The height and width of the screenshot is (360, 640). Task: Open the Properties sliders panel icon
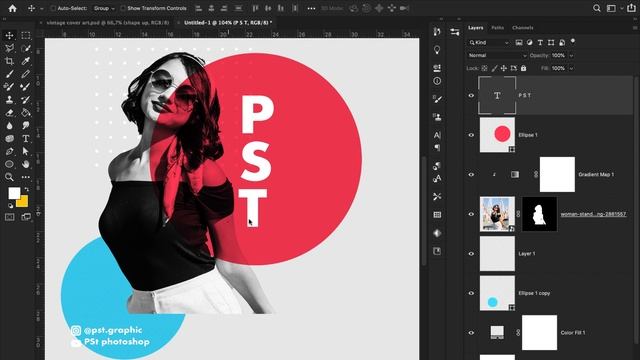click(x=455, y=31)
